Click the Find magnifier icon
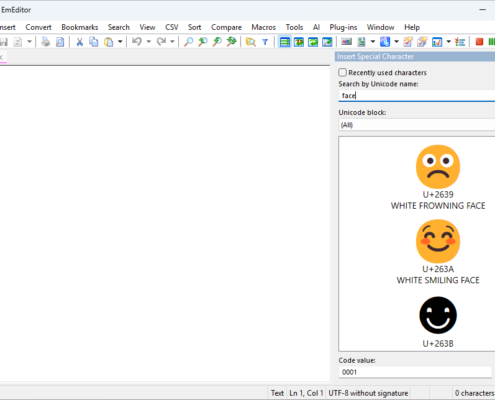The image size is (495, 400). click(x=188, y=42)
